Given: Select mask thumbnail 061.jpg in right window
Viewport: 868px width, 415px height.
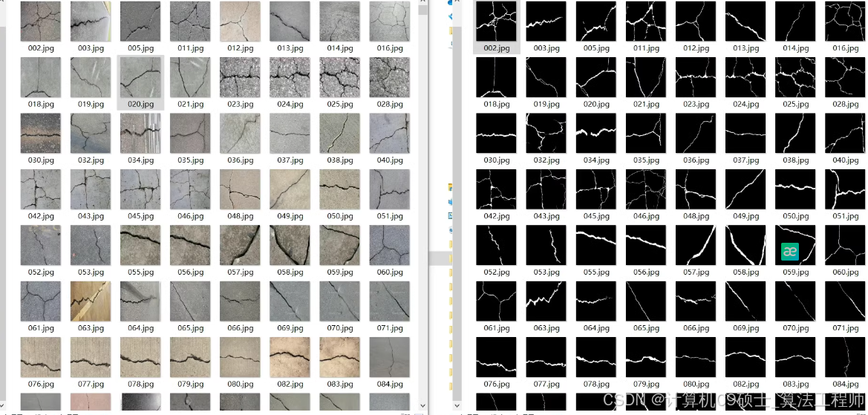Looking at the screenshot, I should click(x=496, y=301).
